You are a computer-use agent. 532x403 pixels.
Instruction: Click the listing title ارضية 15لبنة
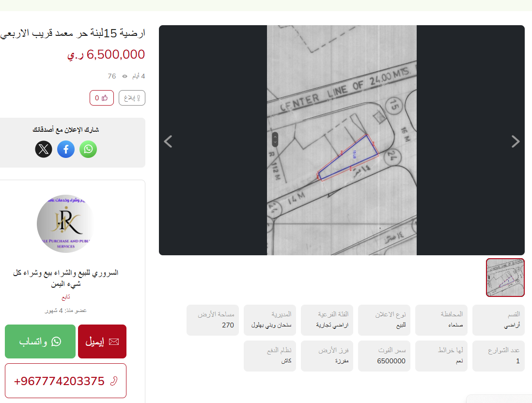pos(73,33)
